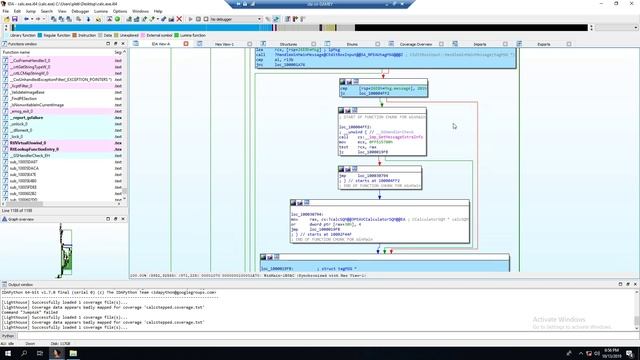Select _XcptFilter_0 function row

[x=62, y=86]
